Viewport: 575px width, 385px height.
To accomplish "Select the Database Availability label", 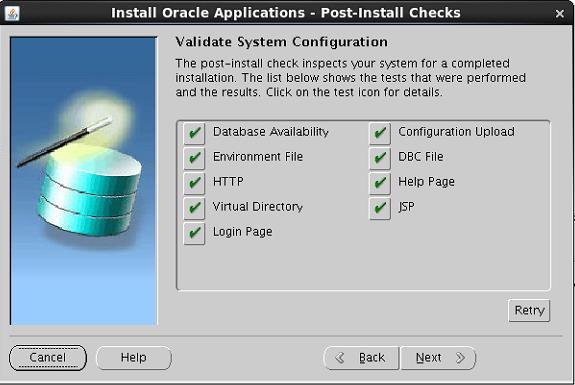I will point(271,132).
